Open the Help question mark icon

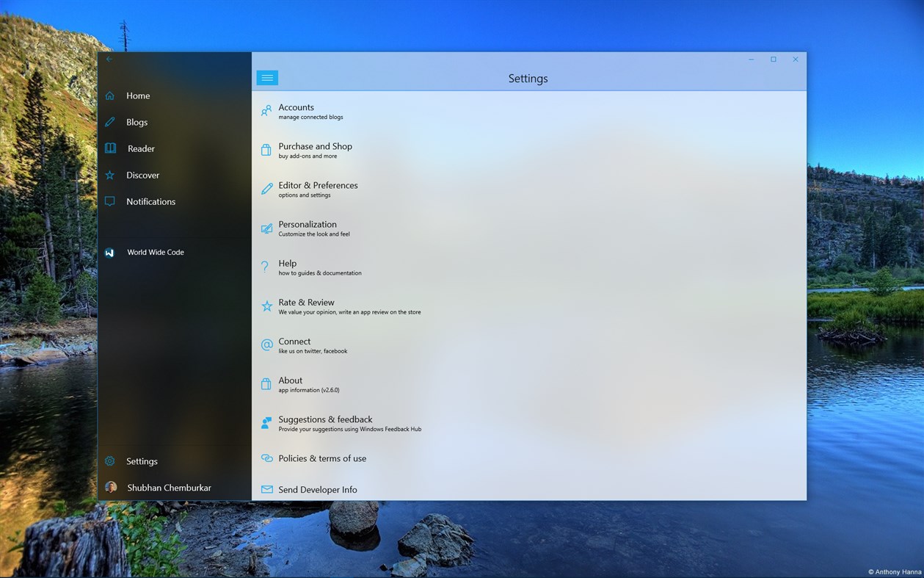click(x=266, y=267)
